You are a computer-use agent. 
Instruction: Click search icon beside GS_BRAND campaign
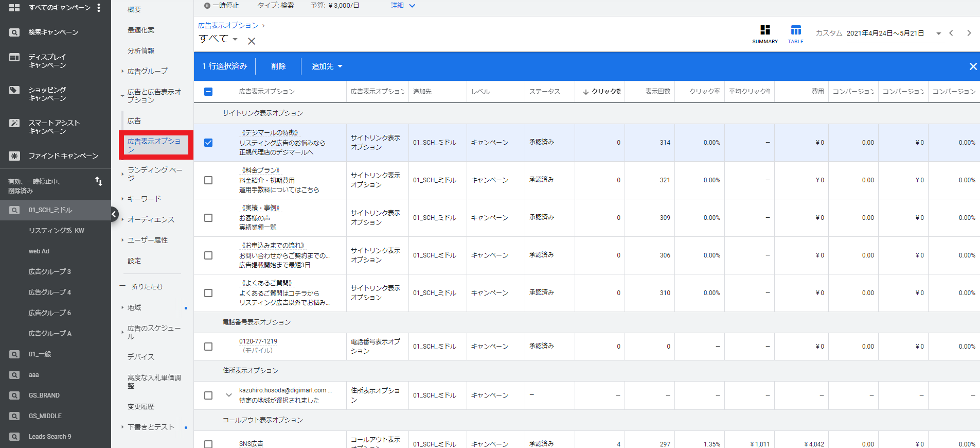pos(14,395)
